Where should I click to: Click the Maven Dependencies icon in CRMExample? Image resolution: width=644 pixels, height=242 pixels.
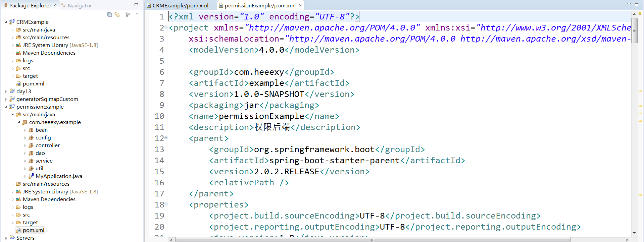click(18, 53)
